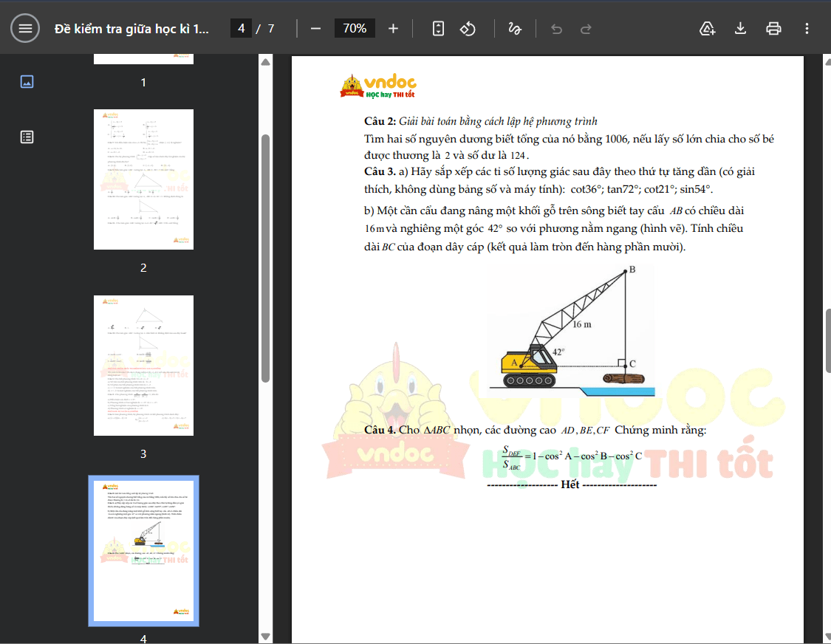Click the redo arrow
The width and height of the screenshot is (831, 644).
tap(586, 29)
